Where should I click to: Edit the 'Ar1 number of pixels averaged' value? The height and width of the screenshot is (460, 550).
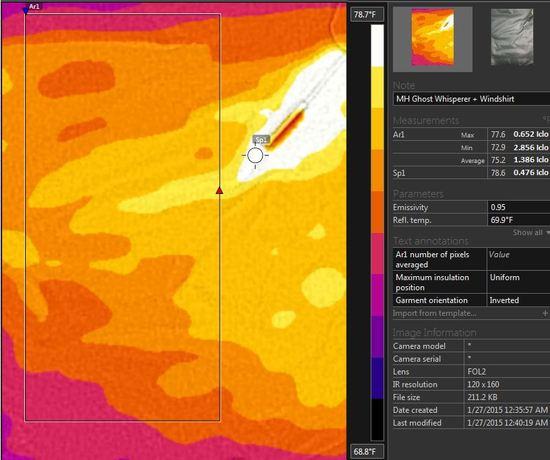(x=519, y=259)
